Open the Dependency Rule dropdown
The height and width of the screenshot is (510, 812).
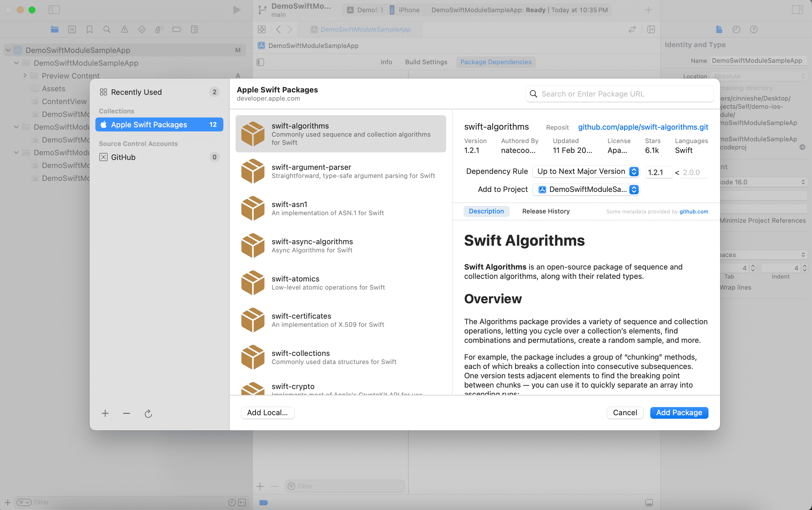pos(586,171)
